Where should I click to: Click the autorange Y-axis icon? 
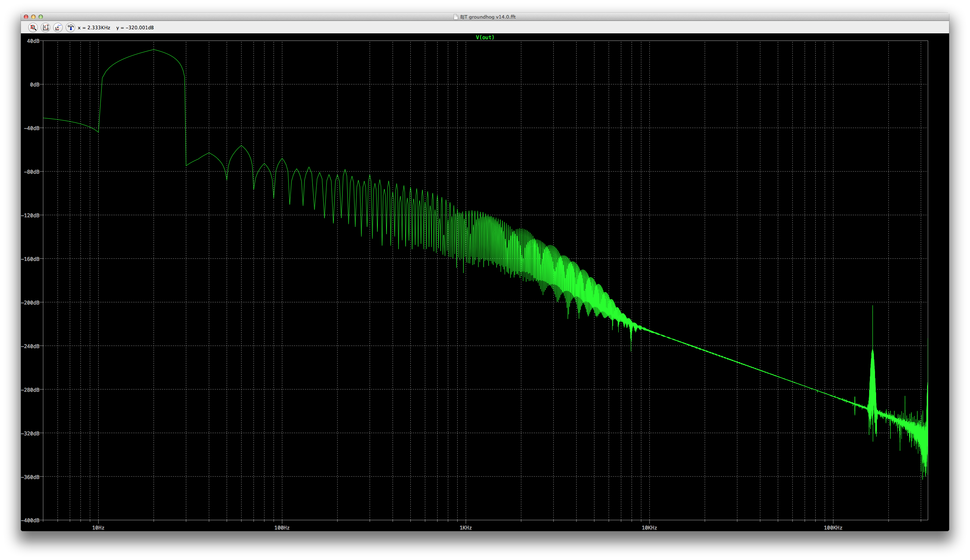pyautogui.click(x=45, y=27)
